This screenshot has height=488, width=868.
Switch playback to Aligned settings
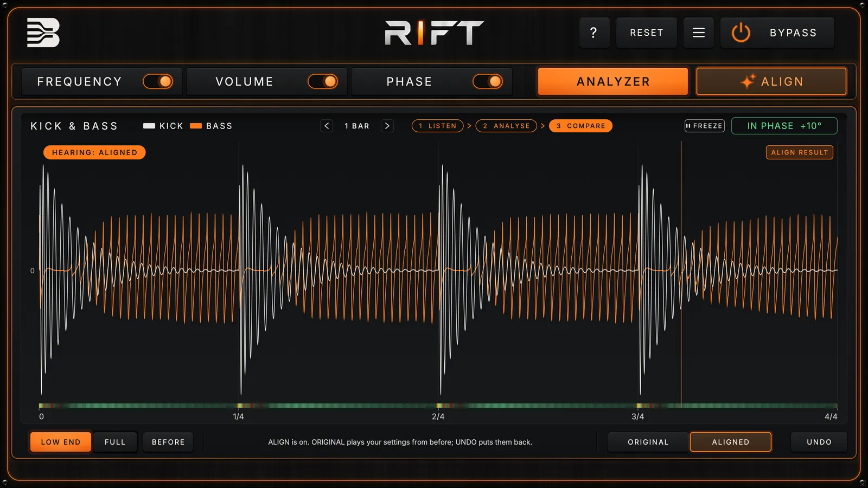click(x=731, y=442)
